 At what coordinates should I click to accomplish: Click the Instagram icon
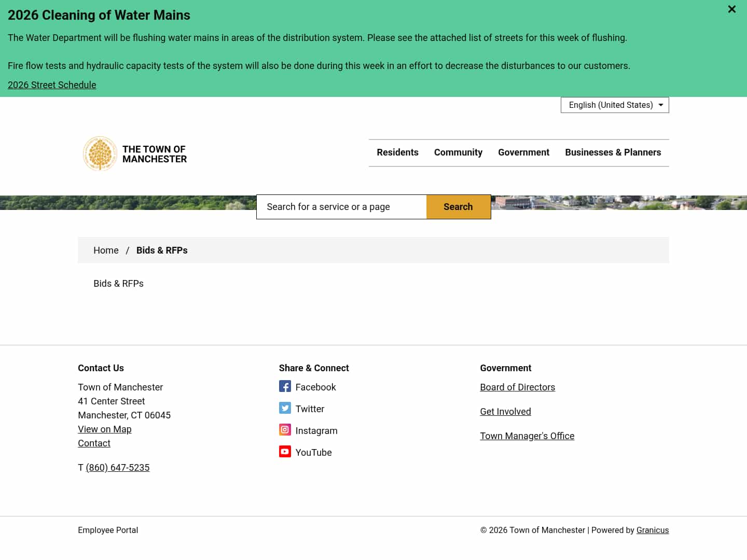[x=285, y=430]
